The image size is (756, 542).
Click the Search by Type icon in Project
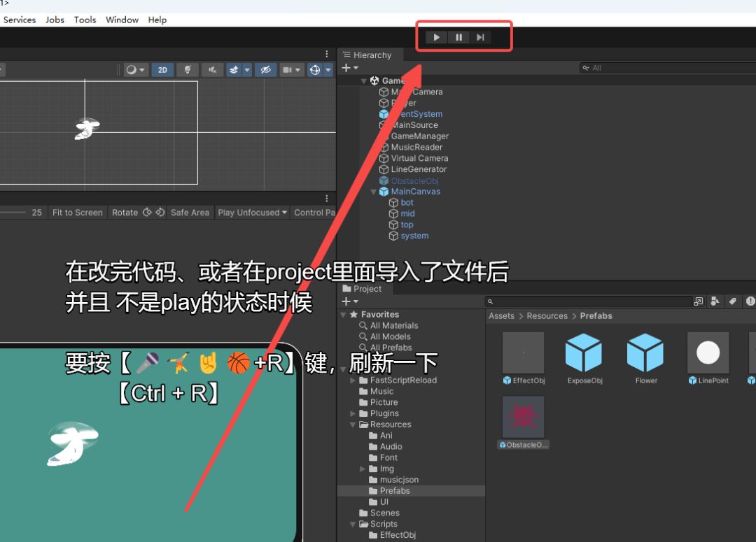[x=715, y=301]
